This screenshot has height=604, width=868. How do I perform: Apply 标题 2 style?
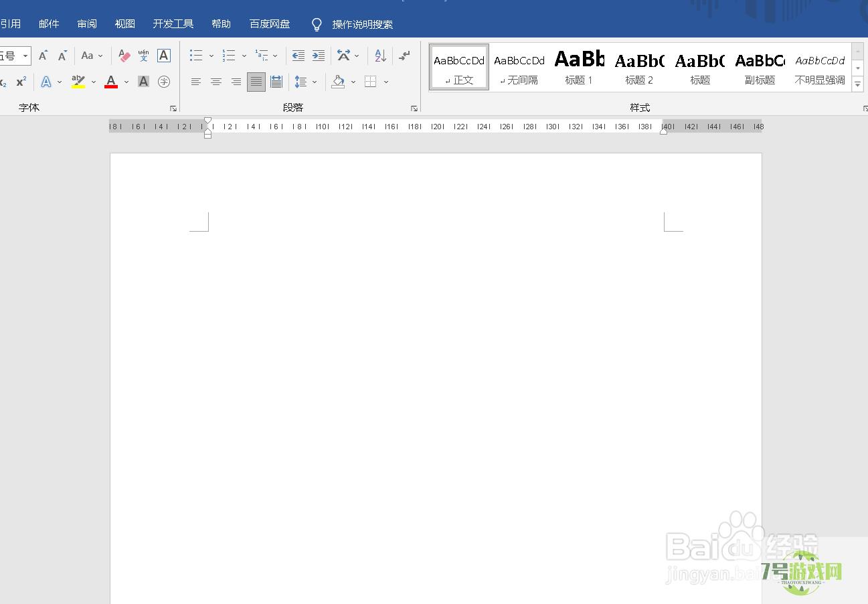point(639,67)
